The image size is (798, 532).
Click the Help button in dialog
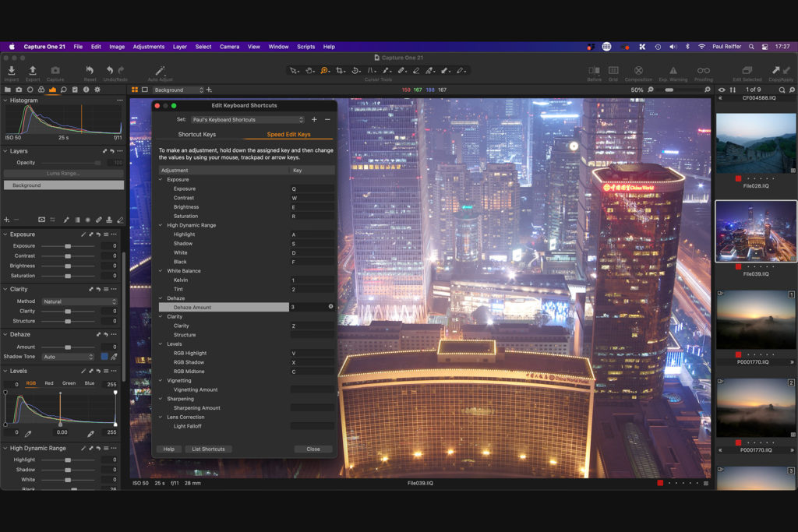click(x=168, y=449)
